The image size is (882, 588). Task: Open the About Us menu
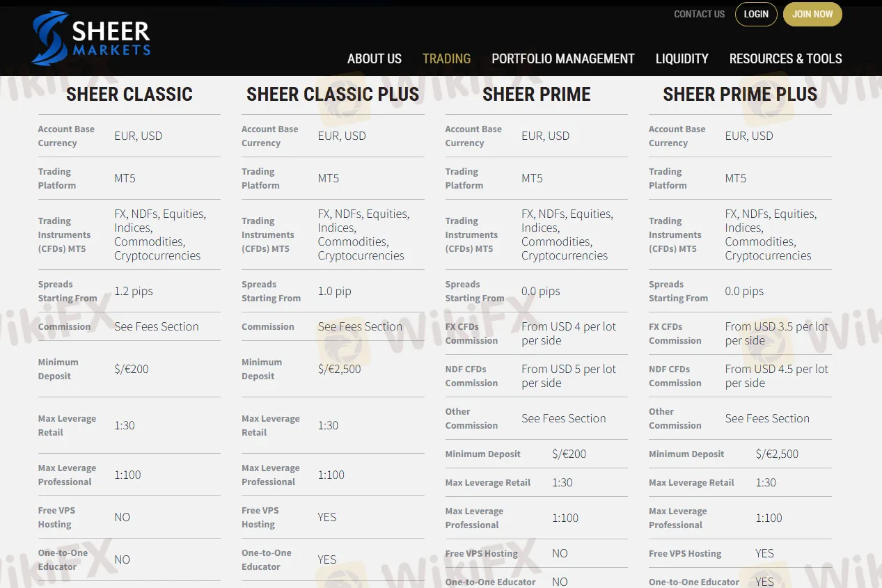tap(375, 58)
